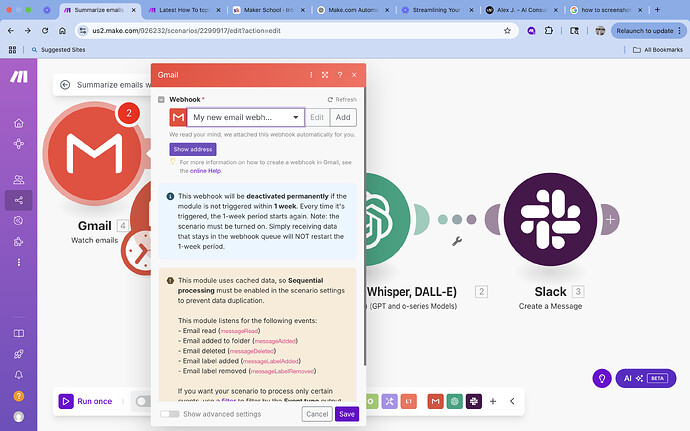Click the Slack Create a Message module
Screen dimensions: 690x431
[x=550, y=219]
